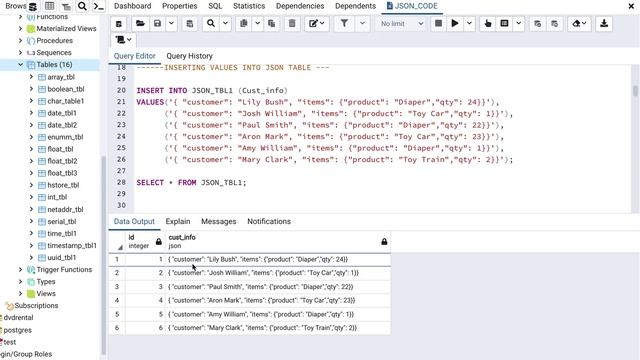Click the Paste rows icon
The width and height of the screenshot is (640, 360).
coord(271,24)
